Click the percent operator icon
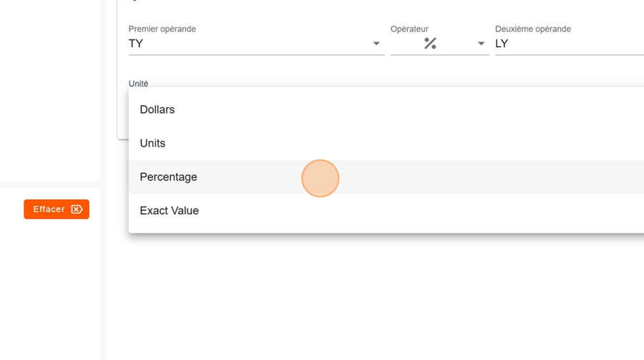Screen dimensions: 644x360 click(x=430, y=44)
